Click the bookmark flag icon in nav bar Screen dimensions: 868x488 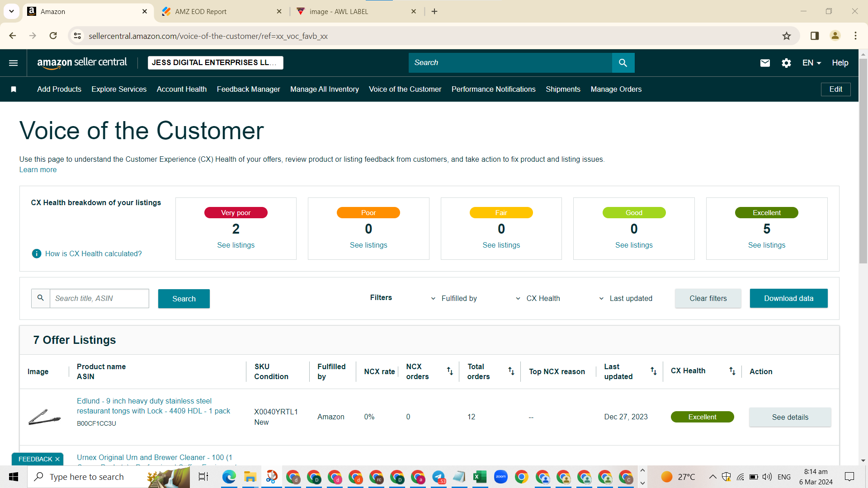(x=14, y=89)
